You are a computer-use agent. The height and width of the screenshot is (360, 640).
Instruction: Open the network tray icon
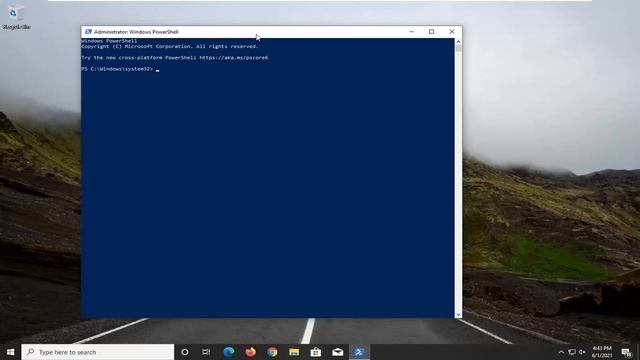coord(572,352)
